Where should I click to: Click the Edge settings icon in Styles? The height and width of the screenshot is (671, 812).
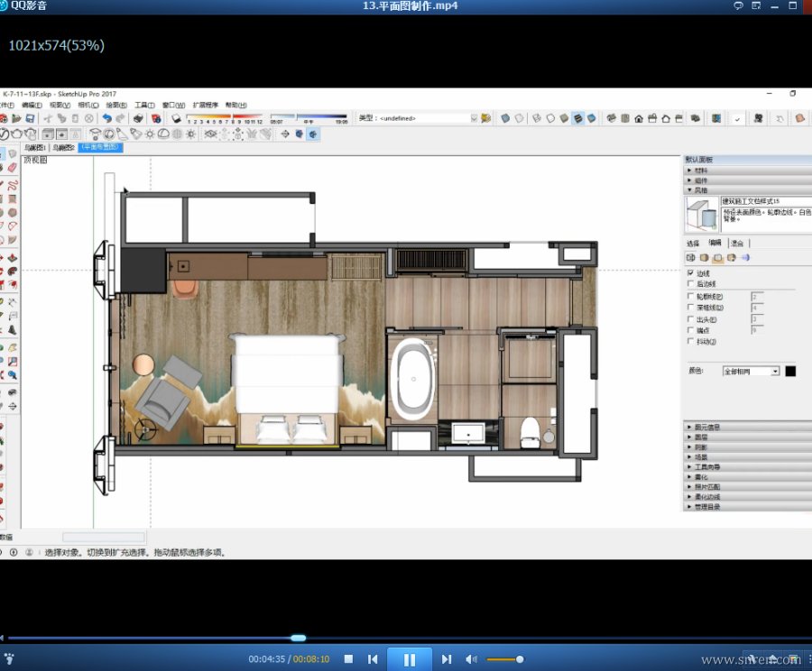point(692,258)
